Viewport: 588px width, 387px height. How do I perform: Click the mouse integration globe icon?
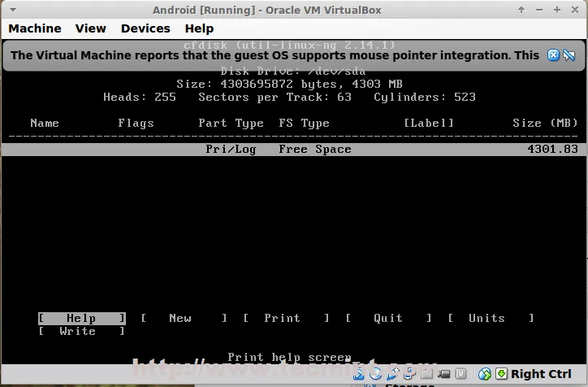[485, 374]
